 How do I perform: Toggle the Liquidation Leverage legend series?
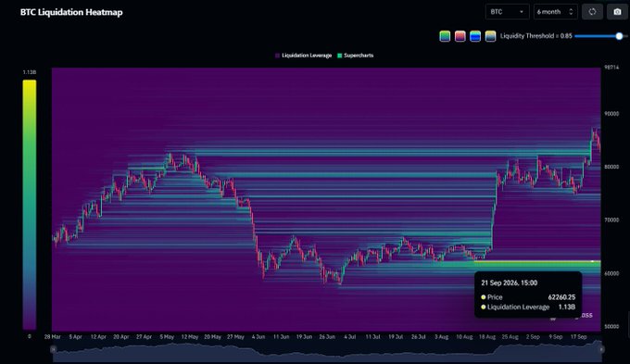pyautogui.click(x=303, y=56)
